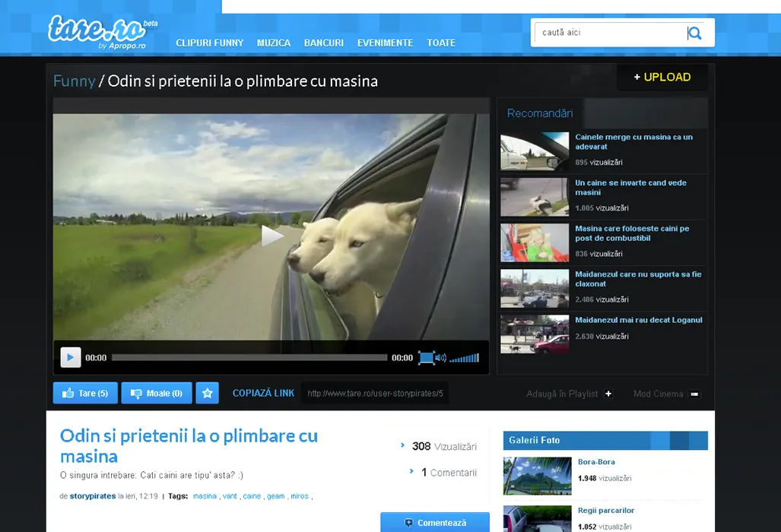Click the search magnifier icon
Viewport: 781px width, 532px height.
click(694, 33)
